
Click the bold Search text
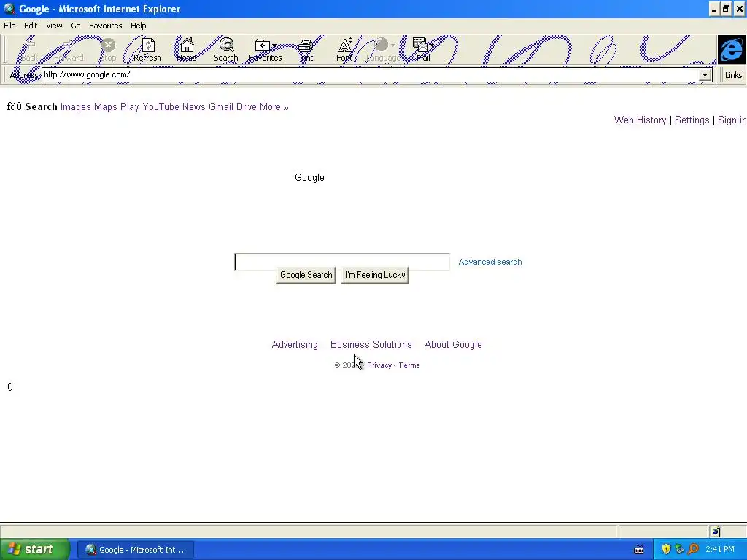[x=41, y=106]
